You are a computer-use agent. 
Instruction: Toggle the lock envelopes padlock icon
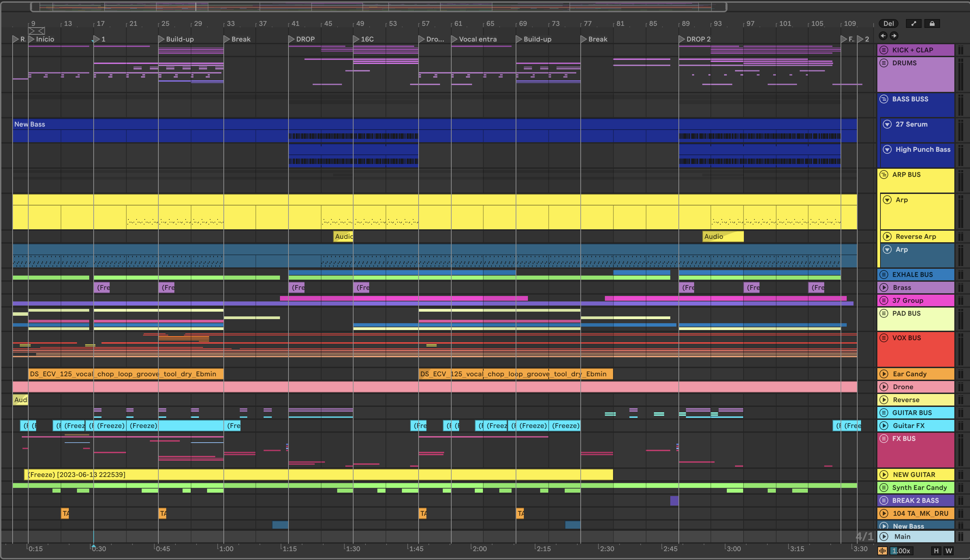(932, 23)
